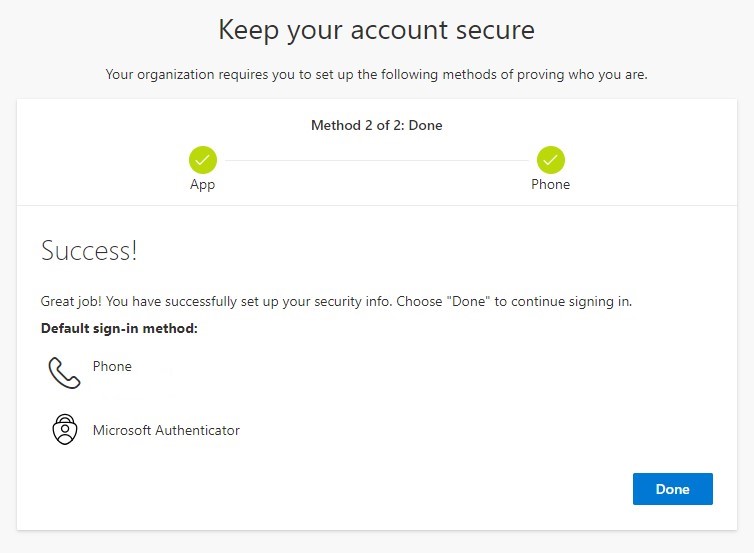Click the Microsoft Authenticator method text

pos(166,430)
